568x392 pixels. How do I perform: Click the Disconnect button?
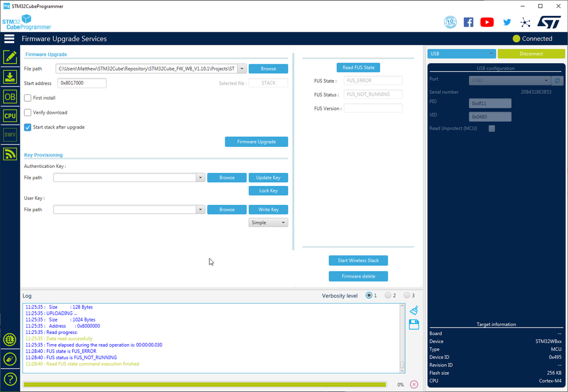531,53
